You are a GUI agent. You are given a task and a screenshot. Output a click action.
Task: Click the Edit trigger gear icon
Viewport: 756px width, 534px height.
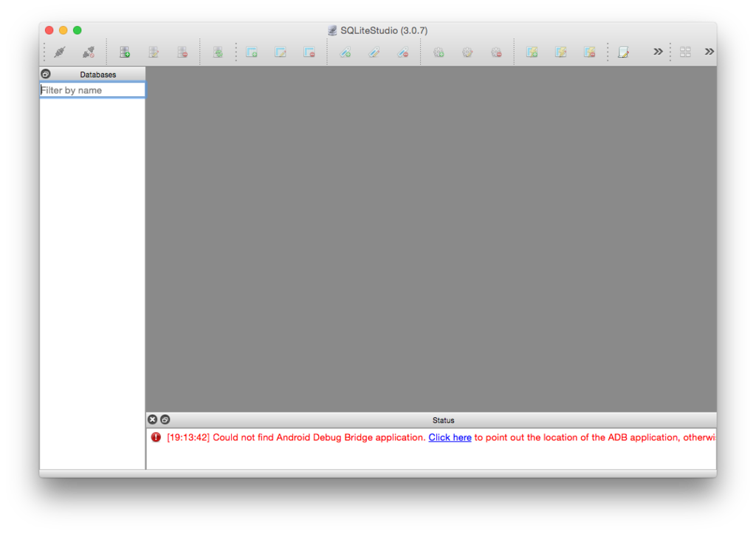(467, 52)
